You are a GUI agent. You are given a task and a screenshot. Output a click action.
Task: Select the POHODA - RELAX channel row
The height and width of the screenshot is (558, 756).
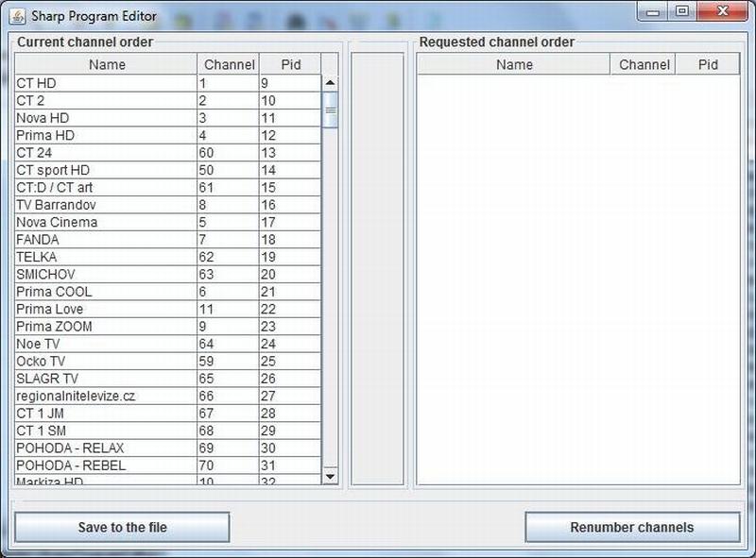104,448
